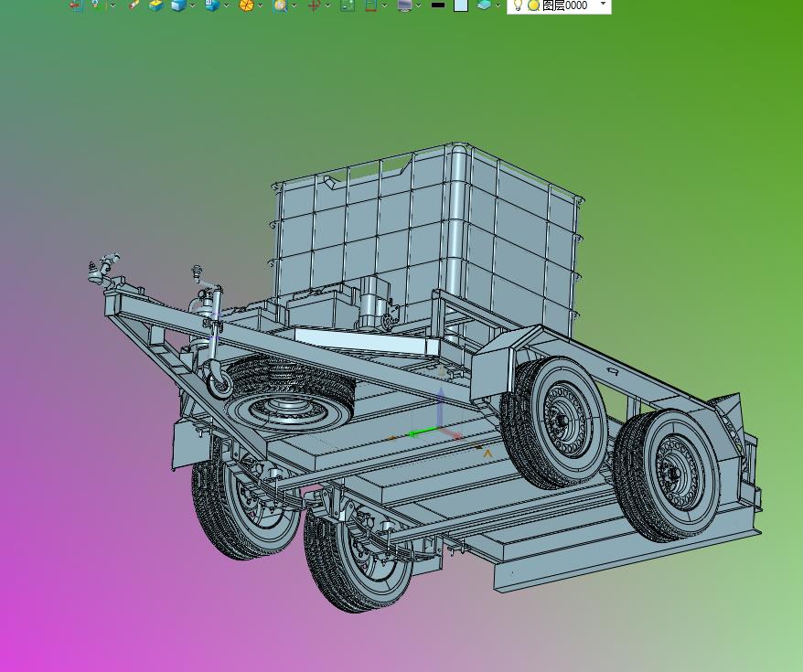Open the light blue color swatch
803x672 pixels.
click(461, 5)
